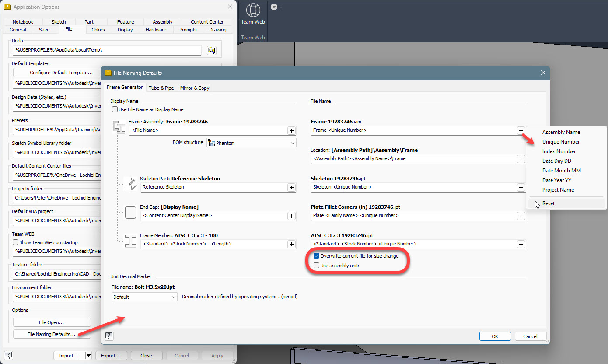Enable Use File Name as Display Name
Viewport: 608px width, 364px height.
click(115, 109)
